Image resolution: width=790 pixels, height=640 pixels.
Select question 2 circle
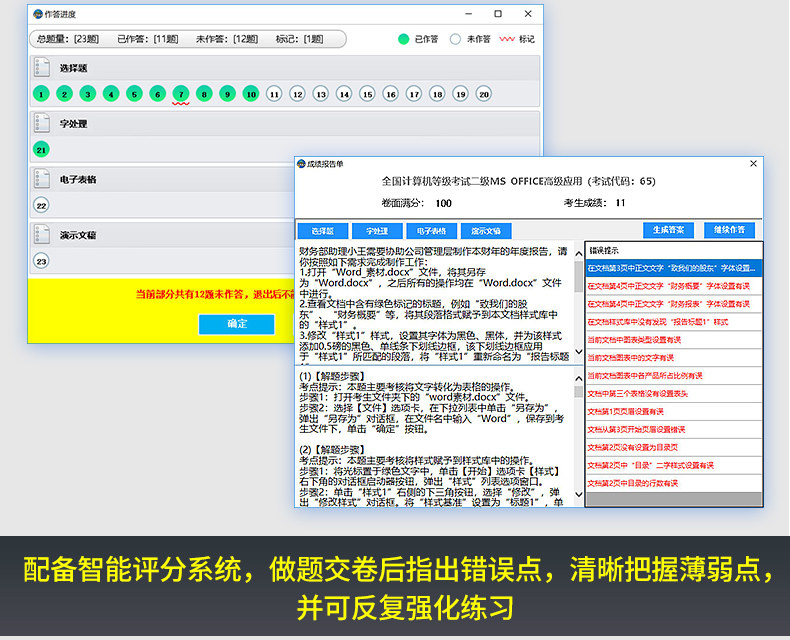point(64,94)
